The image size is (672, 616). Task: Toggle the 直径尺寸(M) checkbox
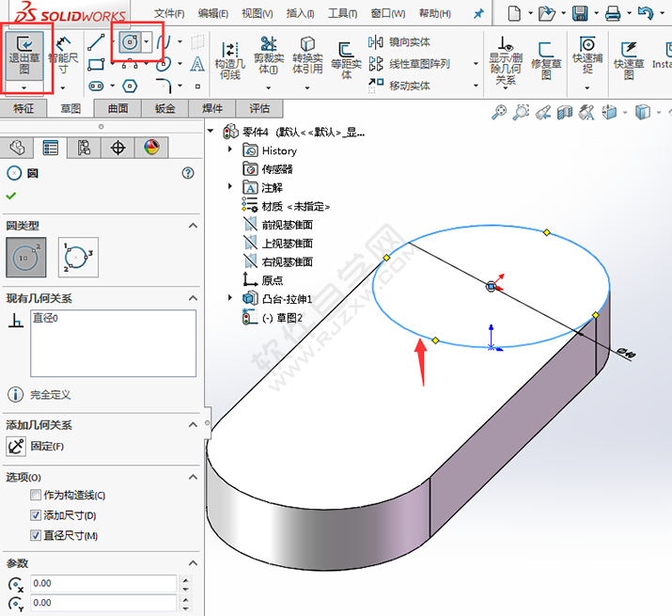pyautogui.click(x=36, y=535)
